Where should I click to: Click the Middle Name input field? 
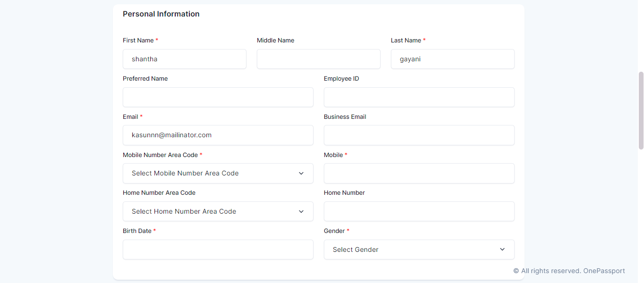(x=318, y=58)
